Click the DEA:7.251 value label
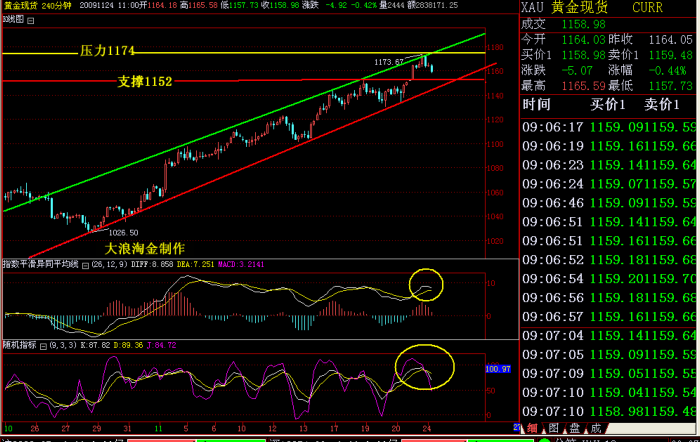This screenshot has height=442, width=700. (195, 265)
